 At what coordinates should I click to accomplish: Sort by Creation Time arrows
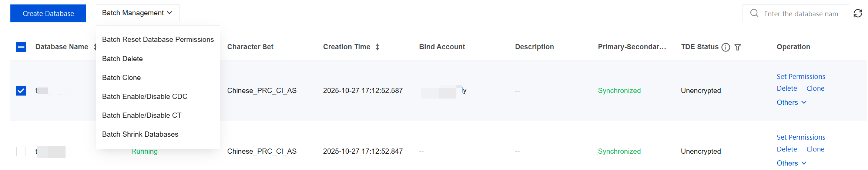tap(377, 47)
